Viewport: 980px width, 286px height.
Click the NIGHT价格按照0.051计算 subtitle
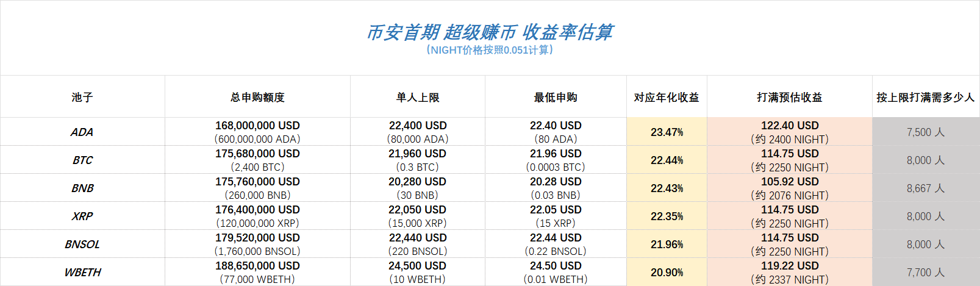pyautogui.click(x=490, y=50)
